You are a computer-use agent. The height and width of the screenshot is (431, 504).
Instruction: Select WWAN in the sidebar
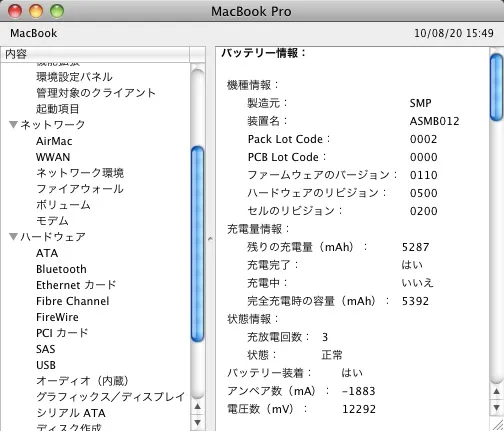(53, 157)
